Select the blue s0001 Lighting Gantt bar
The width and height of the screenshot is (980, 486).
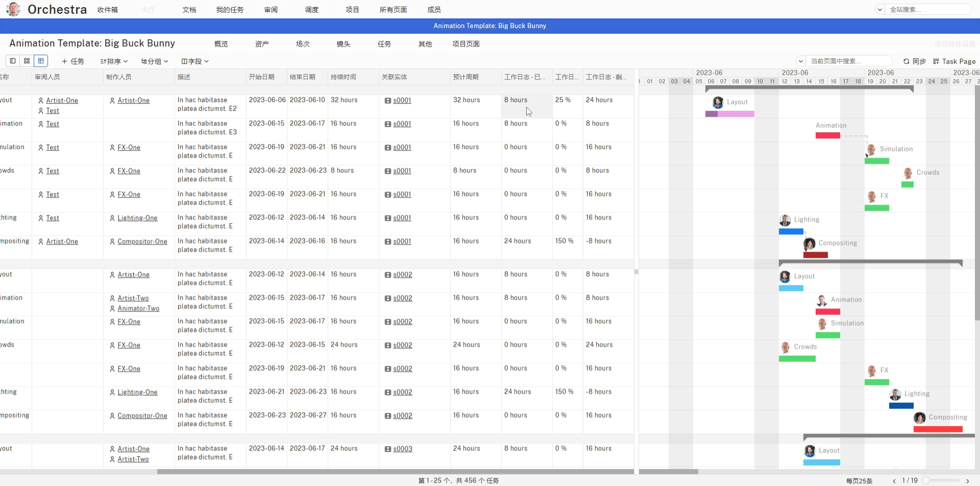click(x=791, y=231)
